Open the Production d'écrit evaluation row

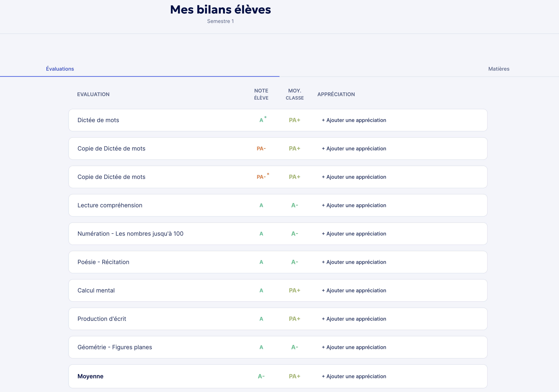102,319
